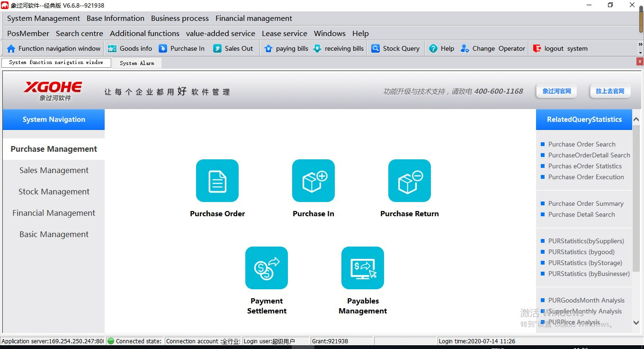Expand toolbar overflow chevron at right
Screen dimensions: 644x349
(x=640, y=45)
